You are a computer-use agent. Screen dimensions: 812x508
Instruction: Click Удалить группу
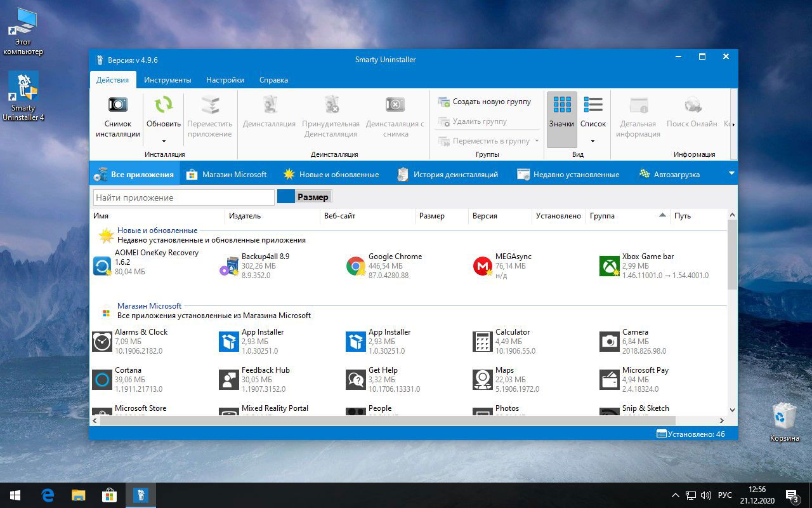tap(473, 121)
